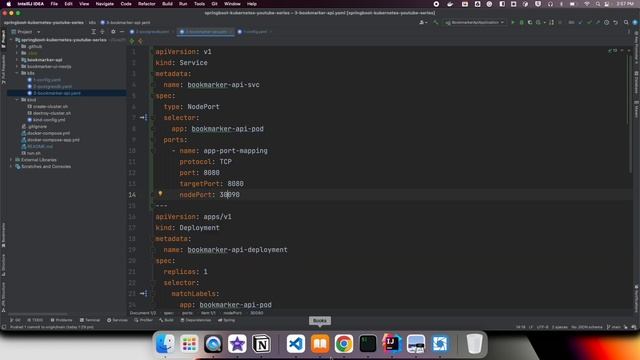Open the user/account icon dropdown in toolbar

click(x=423, y=22)
